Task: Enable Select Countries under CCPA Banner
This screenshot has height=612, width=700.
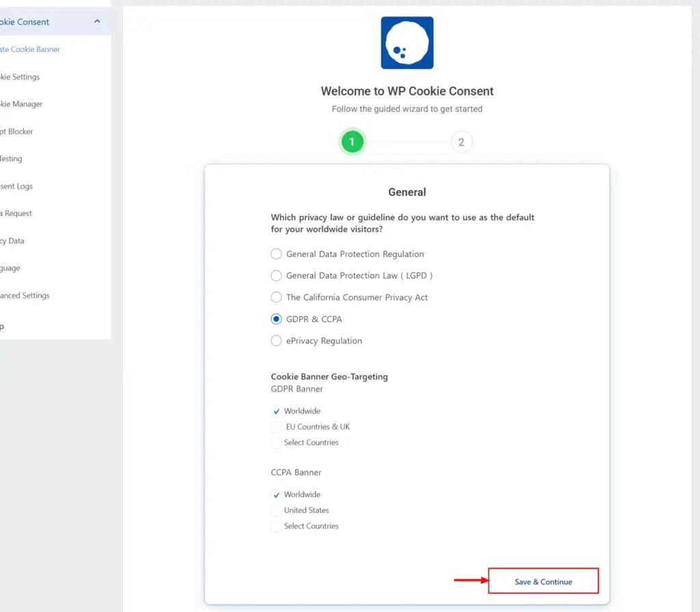Action: point(276,526)
